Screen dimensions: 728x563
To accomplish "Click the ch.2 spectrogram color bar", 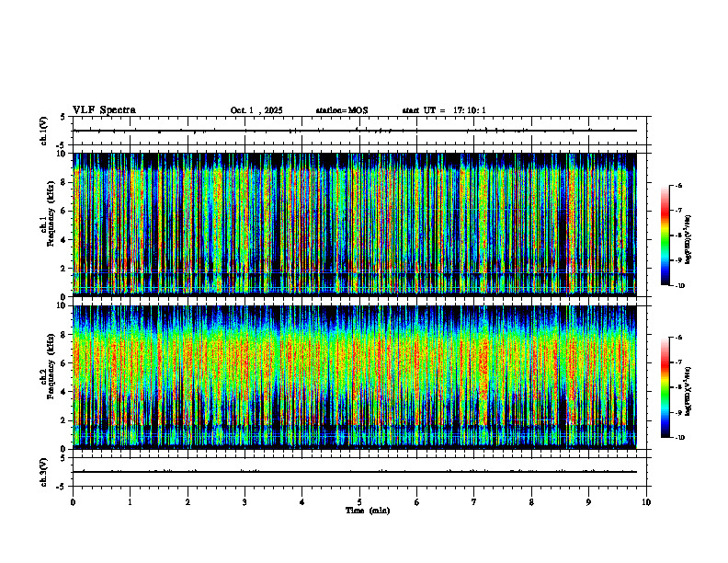I will 665,387.
